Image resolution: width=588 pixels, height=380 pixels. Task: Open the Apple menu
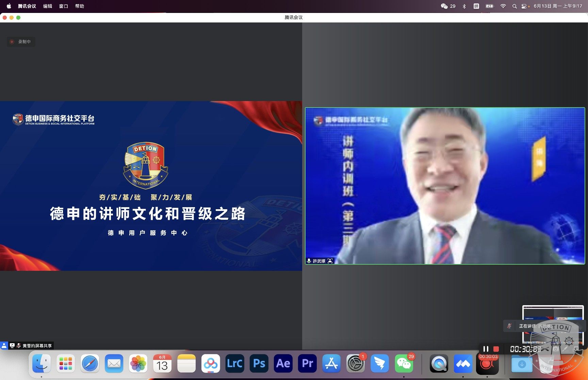coord(9,6)
